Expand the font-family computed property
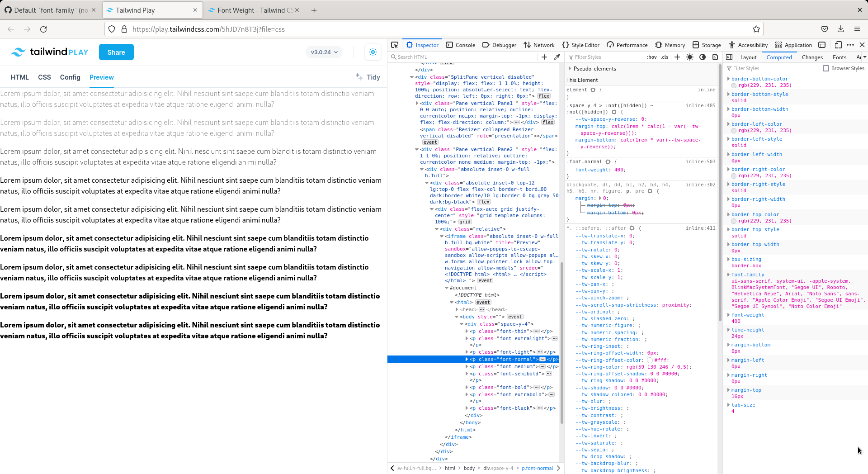 729,275
